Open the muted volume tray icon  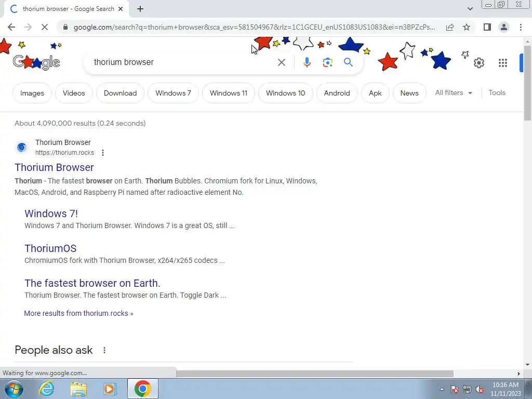tap(480, 390)
